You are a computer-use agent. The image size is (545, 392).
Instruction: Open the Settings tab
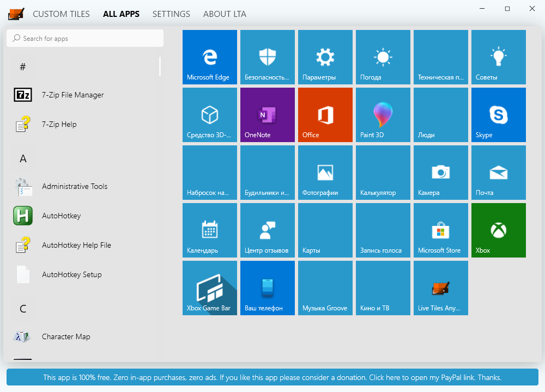171,14
